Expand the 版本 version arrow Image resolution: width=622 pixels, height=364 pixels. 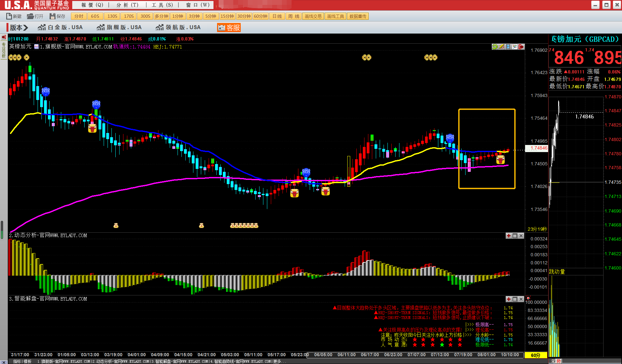(26, 28)
